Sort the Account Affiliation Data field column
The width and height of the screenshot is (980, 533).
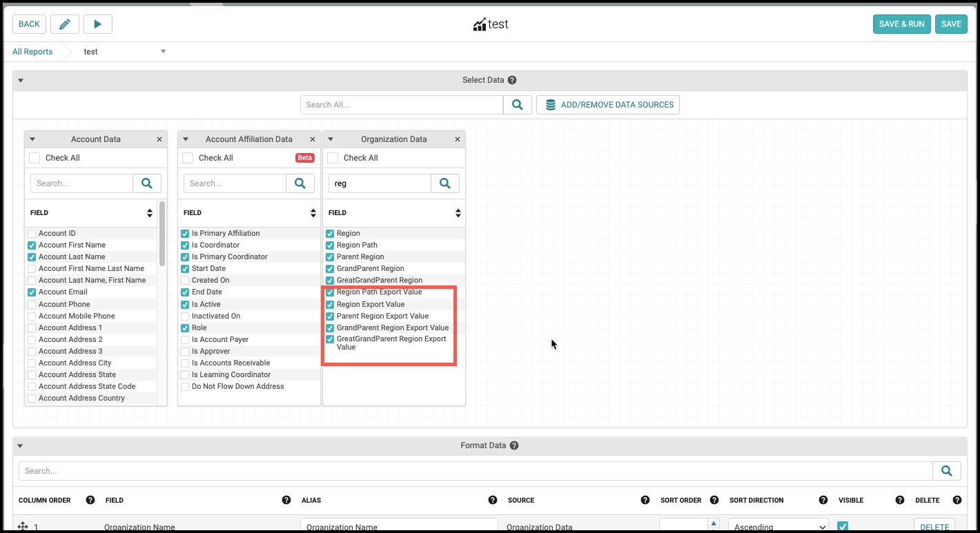(x=304, y=213)
